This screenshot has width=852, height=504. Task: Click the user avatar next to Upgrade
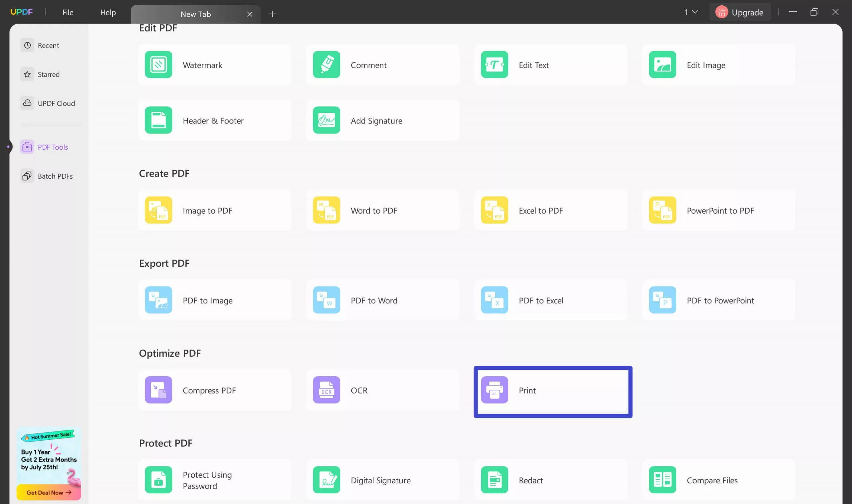point(722,12)
